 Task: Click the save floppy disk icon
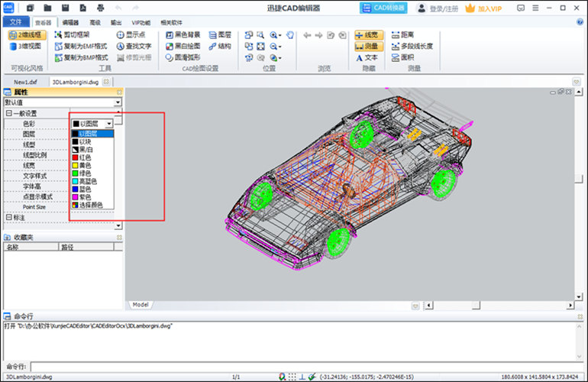[x=65, y=8]
